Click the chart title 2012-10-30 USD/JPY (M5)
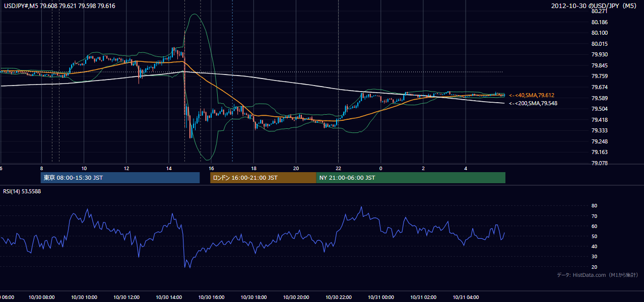The image size is (644, 302). 595,6
